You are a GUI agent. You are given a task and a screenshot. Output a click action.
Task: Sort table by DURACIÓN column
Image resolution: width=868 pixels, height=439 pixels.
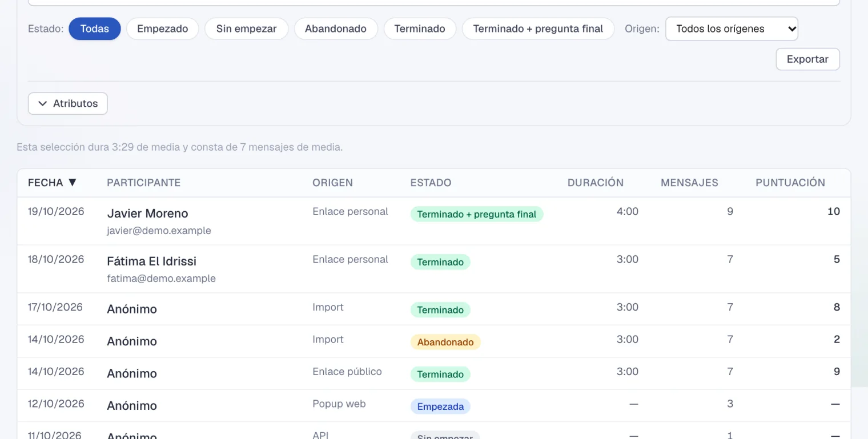coord(595,183)
